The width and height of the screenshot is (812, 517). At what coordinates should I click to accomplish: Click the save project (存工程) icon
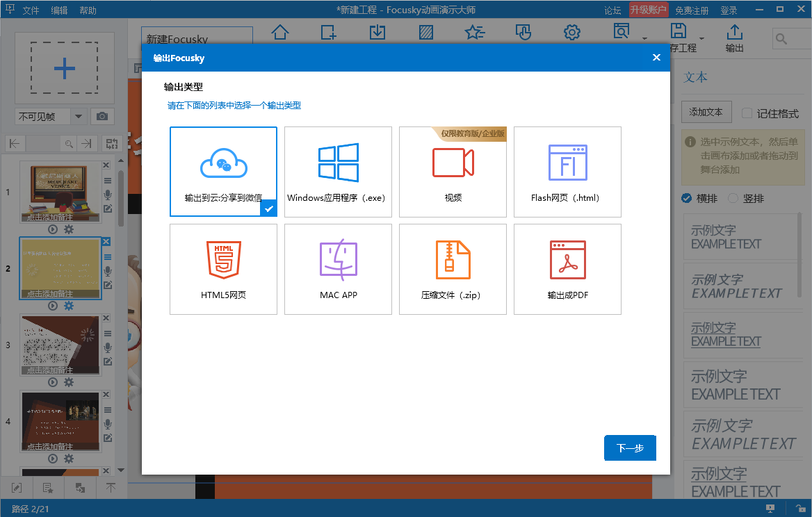[679, 31]
